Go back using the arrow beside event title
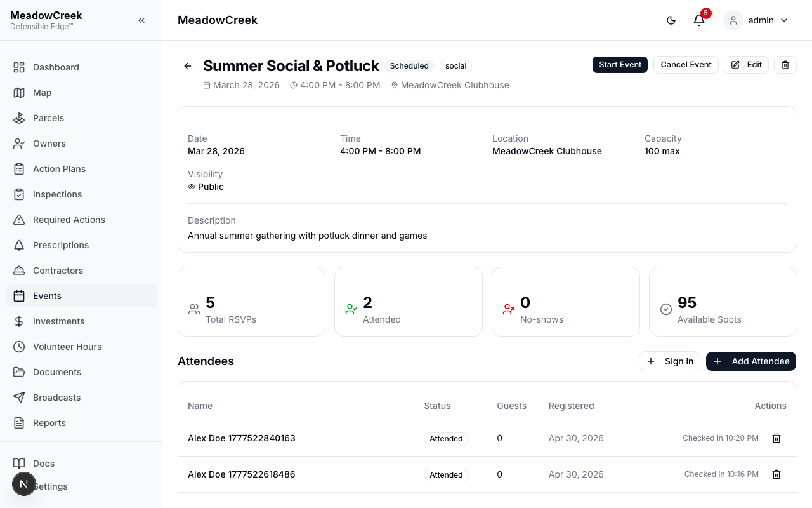 (x=188, y=66)
